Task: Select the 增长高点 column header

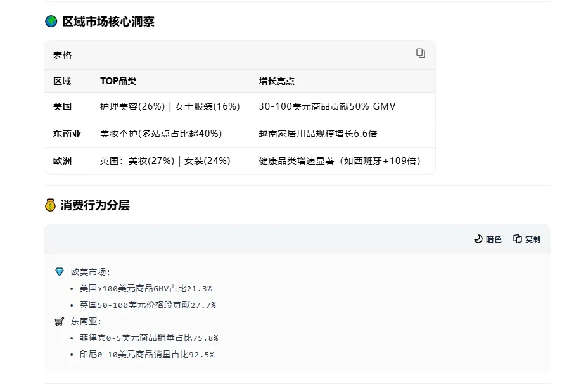Action: pyautogui.click(x=278, y=81)
